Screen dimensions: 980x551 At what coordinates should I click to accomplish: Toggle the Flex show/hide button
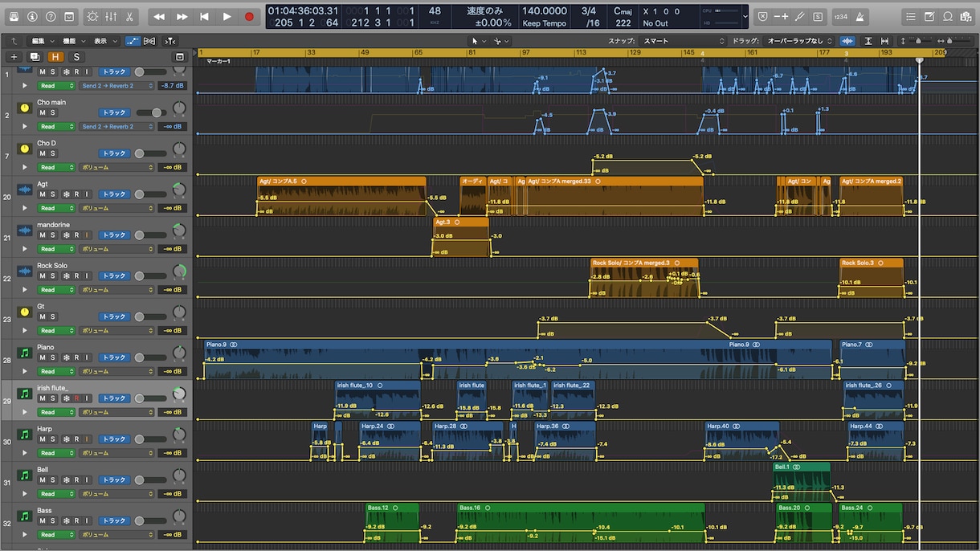(x=150, y=40)
